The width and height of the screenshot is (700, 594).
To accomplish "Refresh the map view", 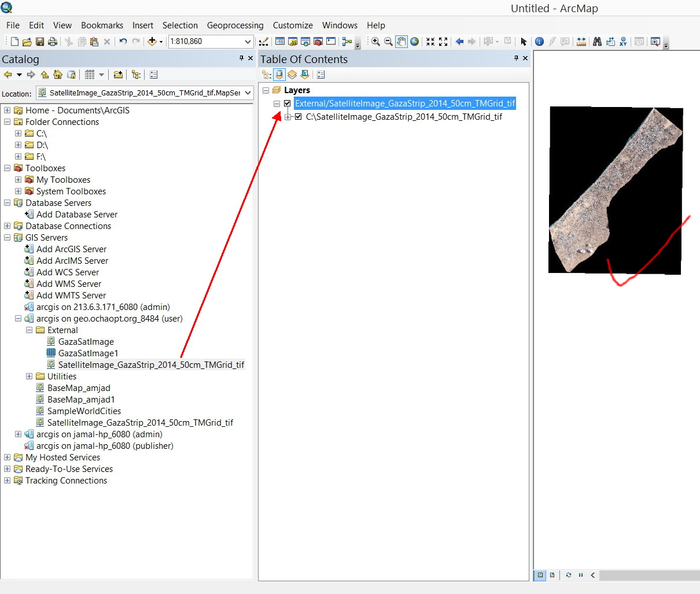I will coord(568,575).
